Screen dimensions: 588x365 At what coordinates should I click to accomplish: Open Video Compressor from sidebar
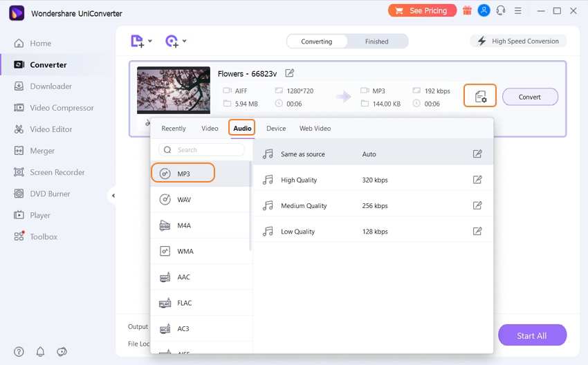click(53, 108)
